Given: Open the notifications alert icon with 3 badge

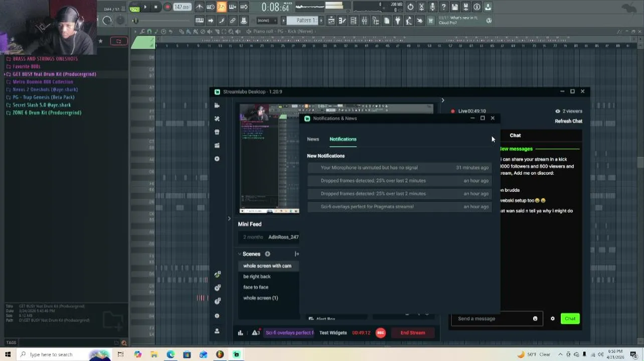Looking at the screenshot, I should (x=256, y=333).
